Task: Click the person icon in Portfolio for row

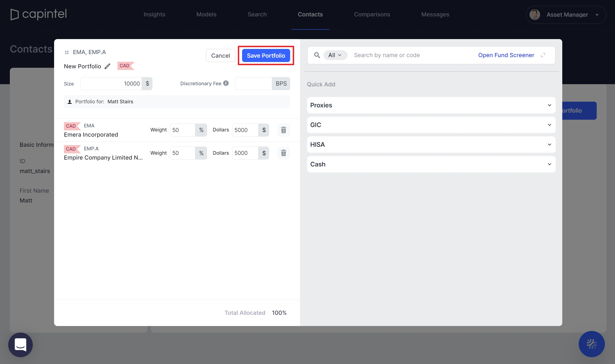Action: [x=70, y=102]
